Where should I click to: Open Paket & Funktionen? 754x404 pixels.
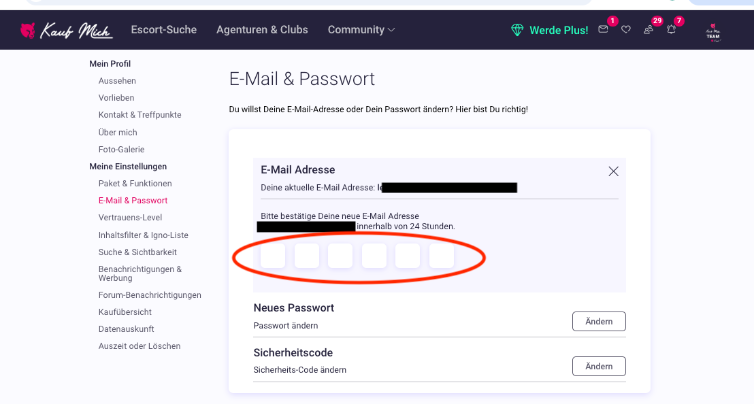135,183
